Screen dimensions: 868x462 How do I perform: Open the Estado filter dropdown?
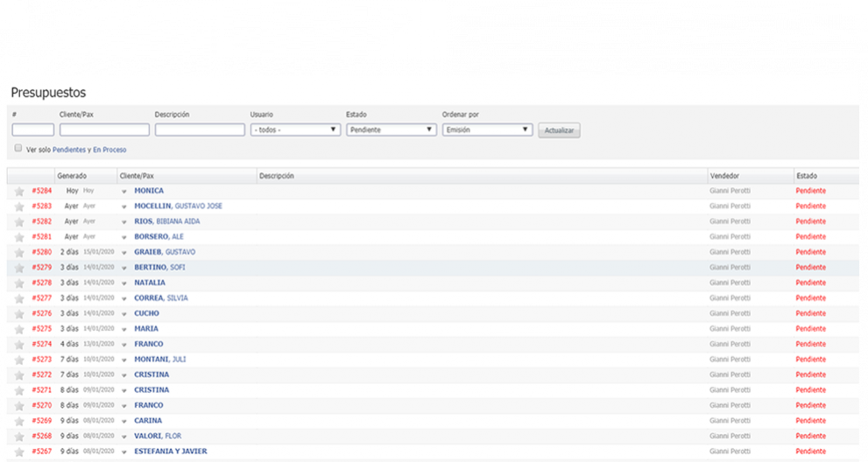click(391, 129)
